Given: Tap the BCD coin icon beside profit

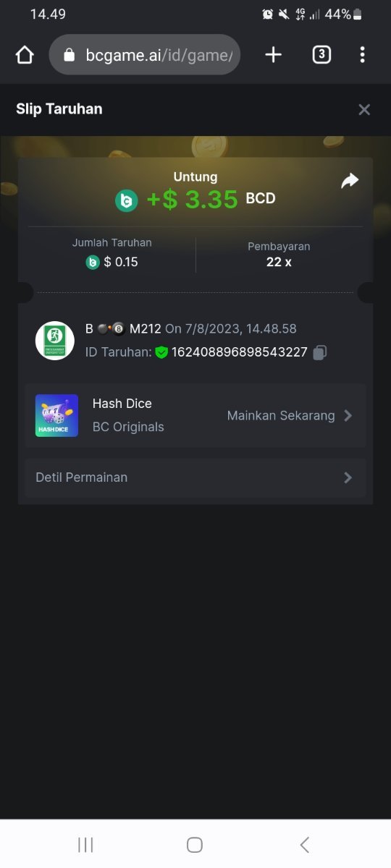Looking at the screenshot, I should [126, 200].
